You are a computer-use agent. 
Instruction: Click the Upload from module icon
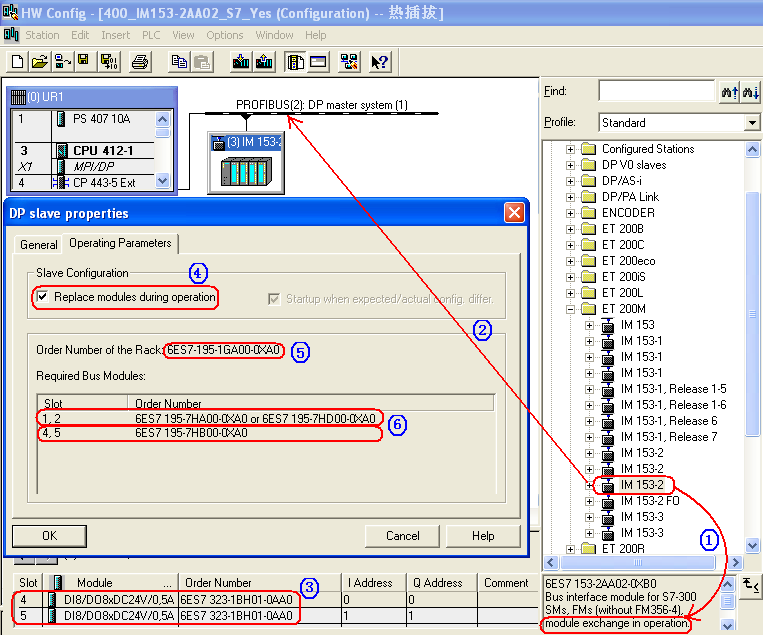point(264,62)
